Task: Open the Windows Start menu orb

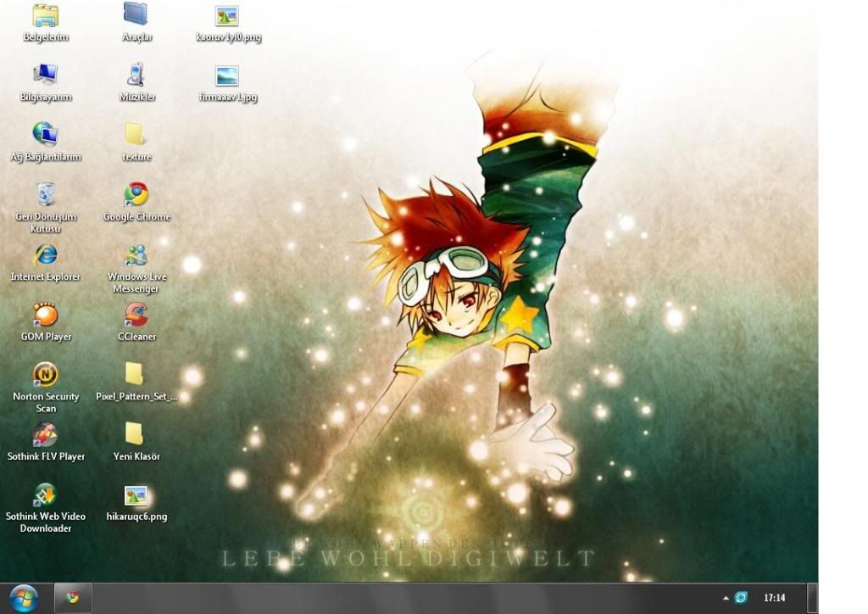Action: [23, 598]
